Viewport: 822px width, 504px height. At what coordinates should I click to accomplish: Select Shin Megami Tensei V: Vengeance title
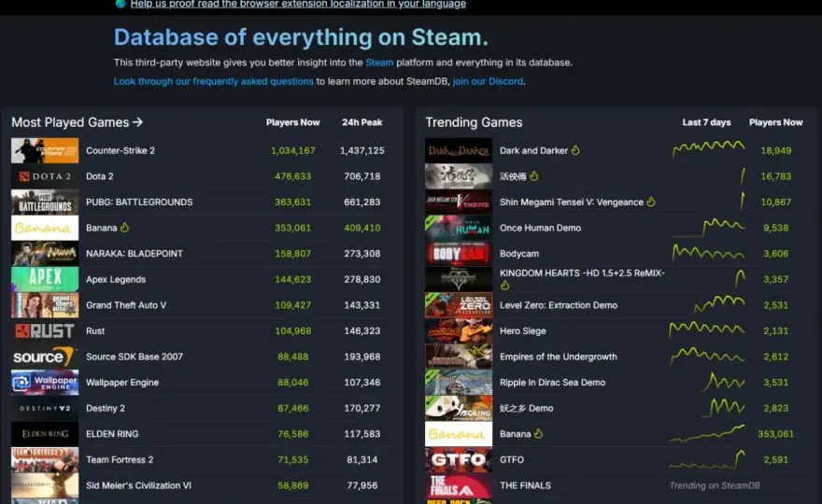coord(572,202)
